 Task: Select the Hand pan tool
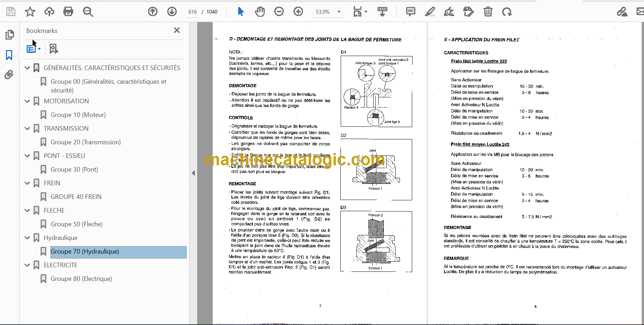(260, 12)
